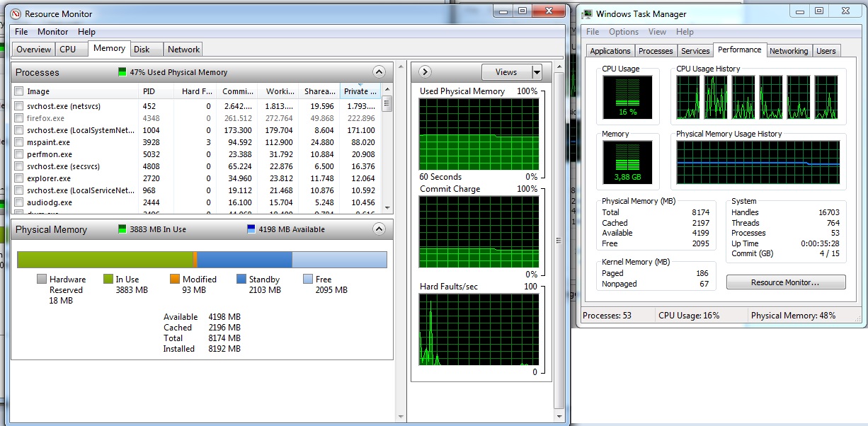Select the mspaint.exe checkbox
868x426 pixels.
(x=19, y=142)
